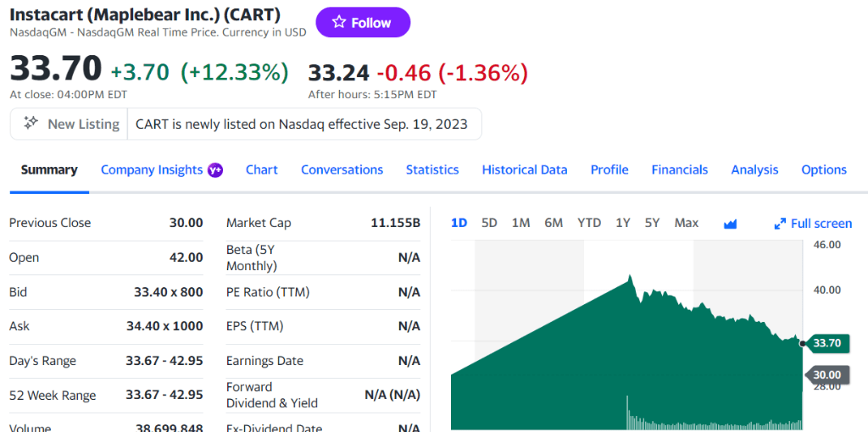Image resolution: width=868 pixels, height=432 pixels.
Task: Open the Conversations tab
Action: 342,169
